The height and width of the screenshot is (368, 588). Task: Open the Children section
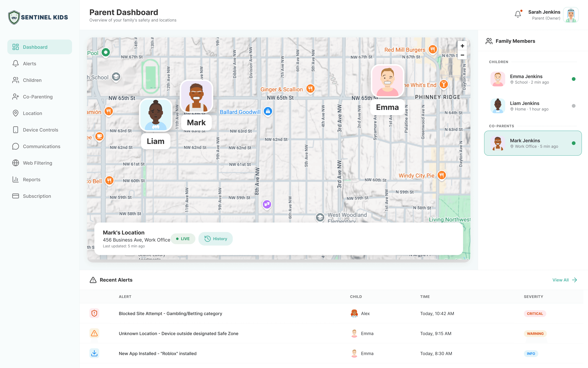coord(40,80)
